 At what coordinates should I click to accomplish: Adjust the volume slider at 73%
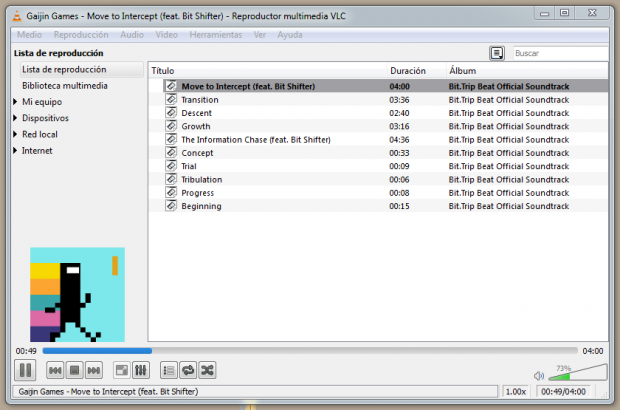(x=578, y=373)
